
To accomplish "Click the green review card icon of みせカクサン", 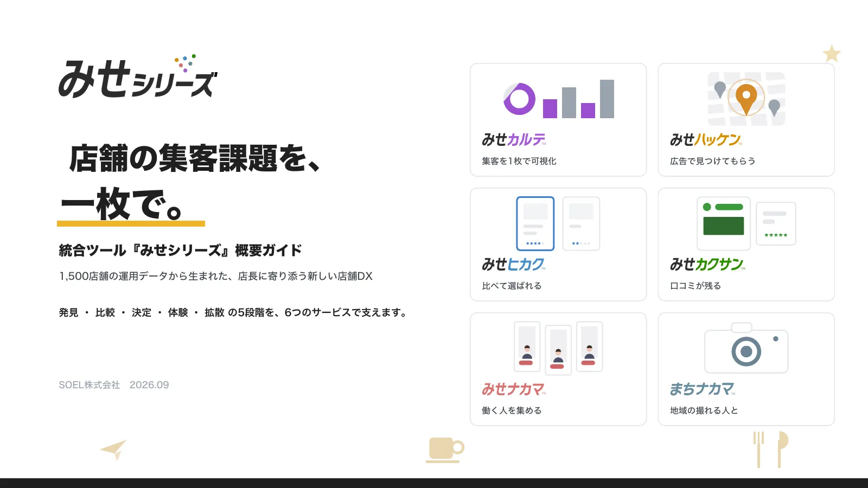I will tap(746, 223).
